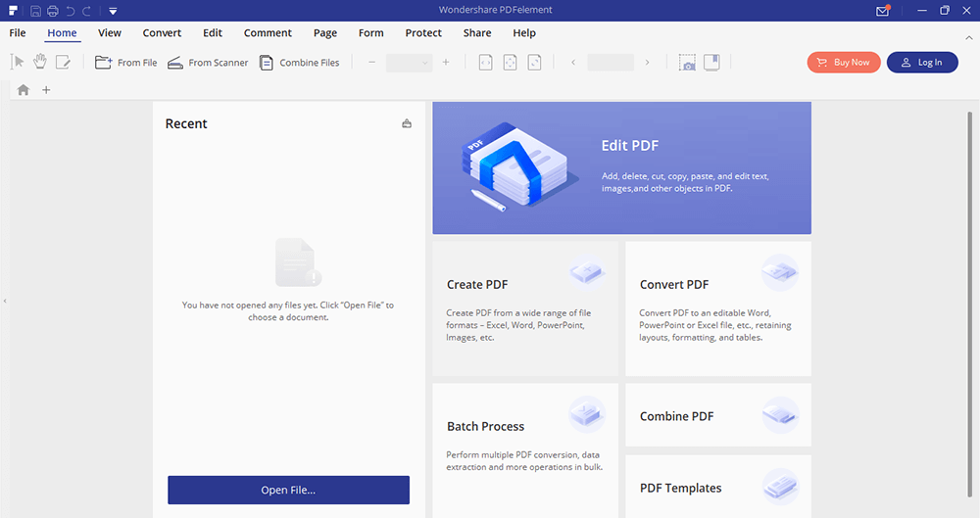
Task: Click the From Scanner icon
Action: pyautogui.click(x=175, y=63)
